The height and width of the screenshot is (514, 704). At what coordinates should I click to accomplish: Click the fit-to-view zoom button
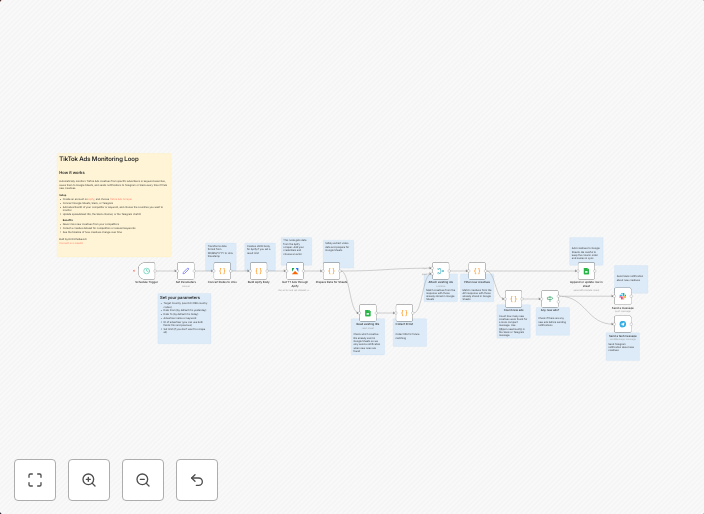click(x=35, y=480)
